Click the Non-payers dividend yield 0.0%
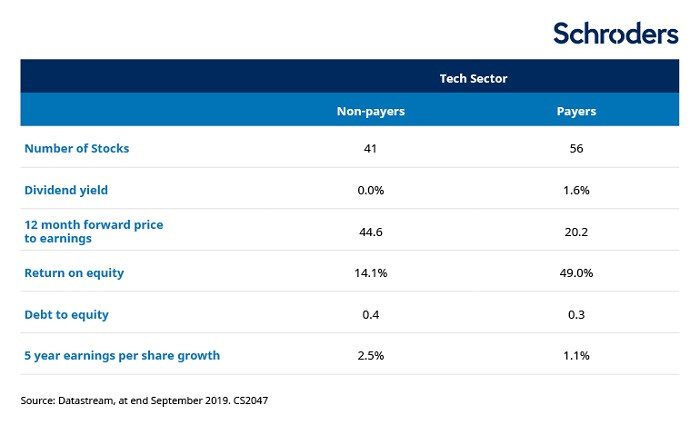 pos(370,190)
